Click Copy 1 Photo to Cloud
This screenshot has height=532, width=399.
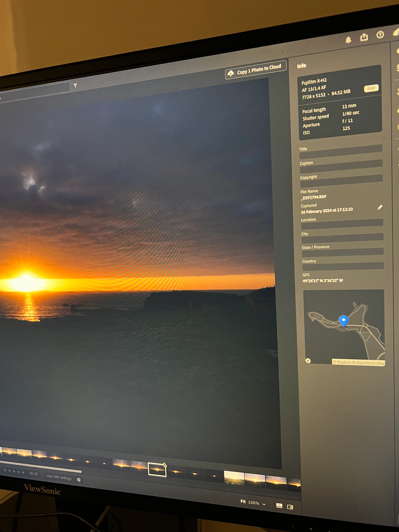(255, 70)
